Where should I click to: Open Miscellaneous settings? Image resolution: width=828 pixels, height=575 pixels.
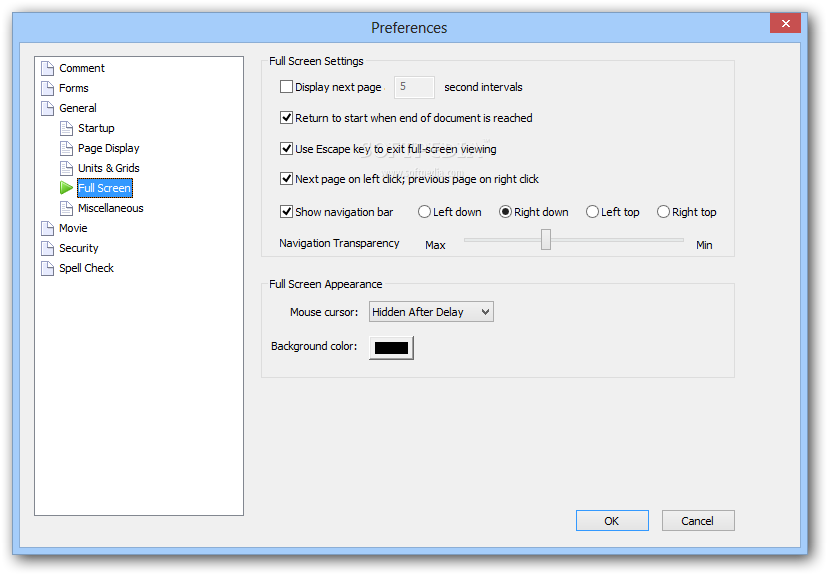point(111,209)
